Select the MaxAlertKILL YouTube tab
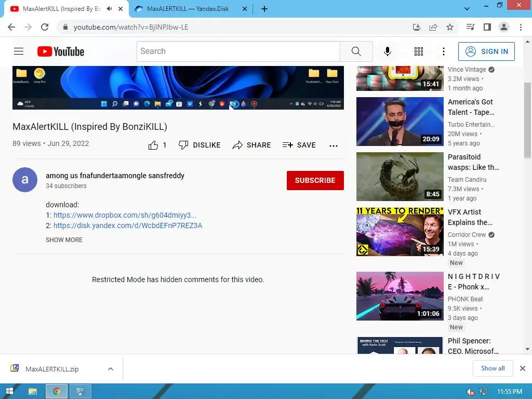Viewport: 532px width, 399px height. [62, 9]
